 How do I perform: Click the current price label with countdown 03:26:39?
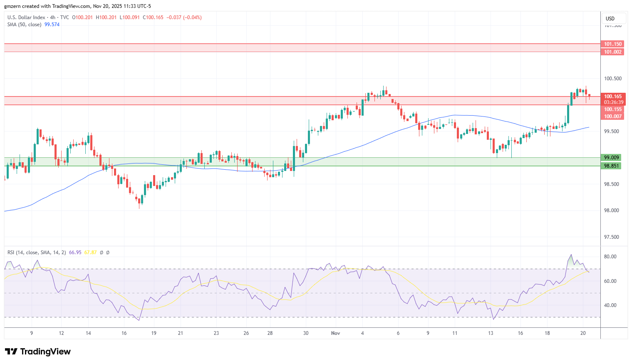tap(612, 99)
